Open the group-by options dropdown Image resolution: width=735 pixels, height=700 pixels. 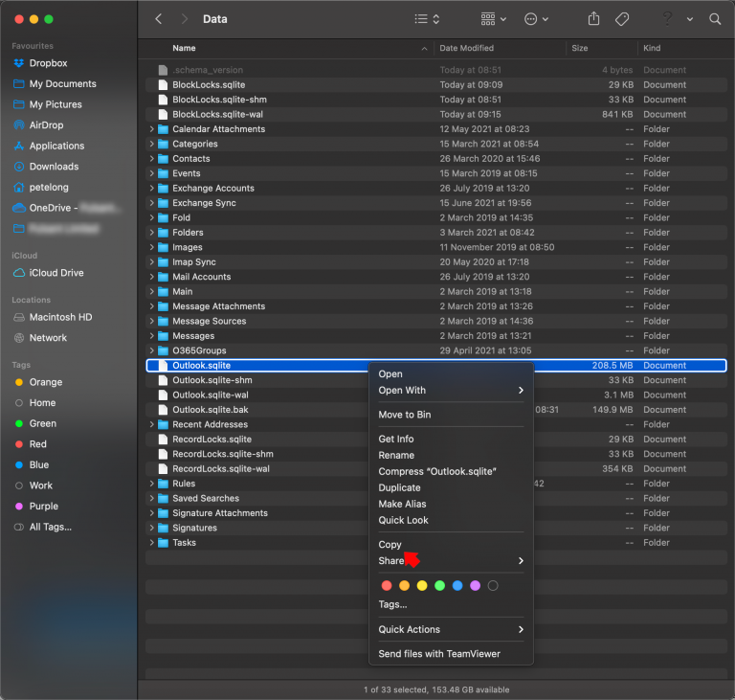tap(494, 19)
